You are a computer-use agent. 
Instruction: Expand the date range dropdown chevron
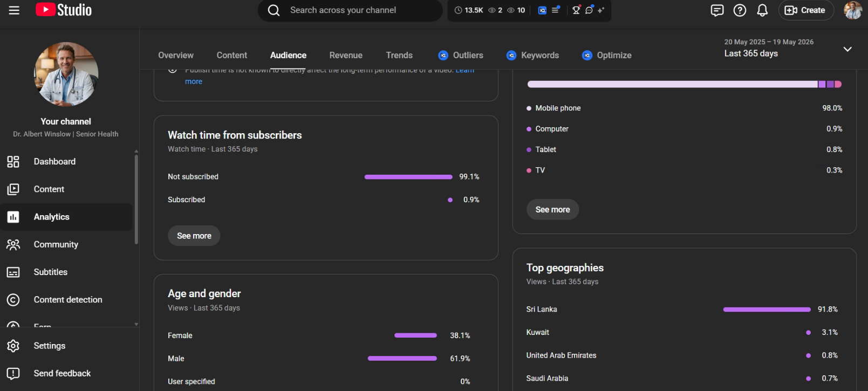pos(848,49)
